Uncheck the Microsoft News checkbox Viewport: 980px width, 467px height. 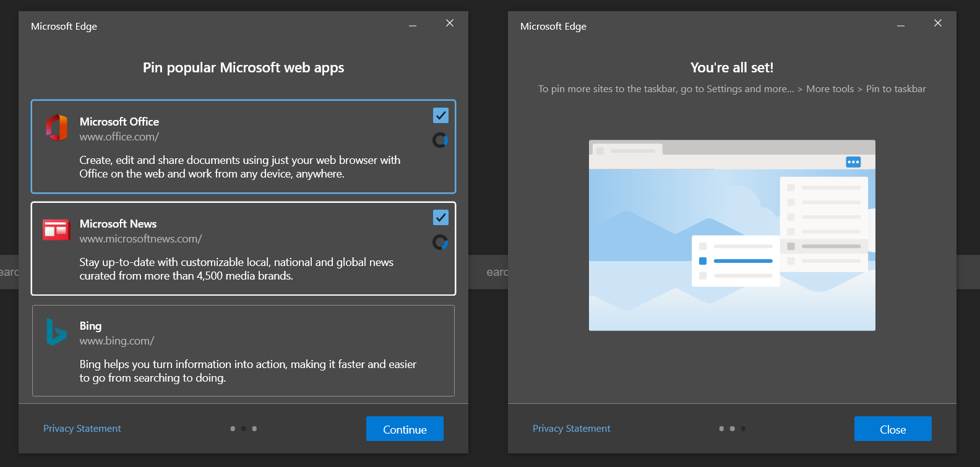pyautogui.click(x=441, y=218)
